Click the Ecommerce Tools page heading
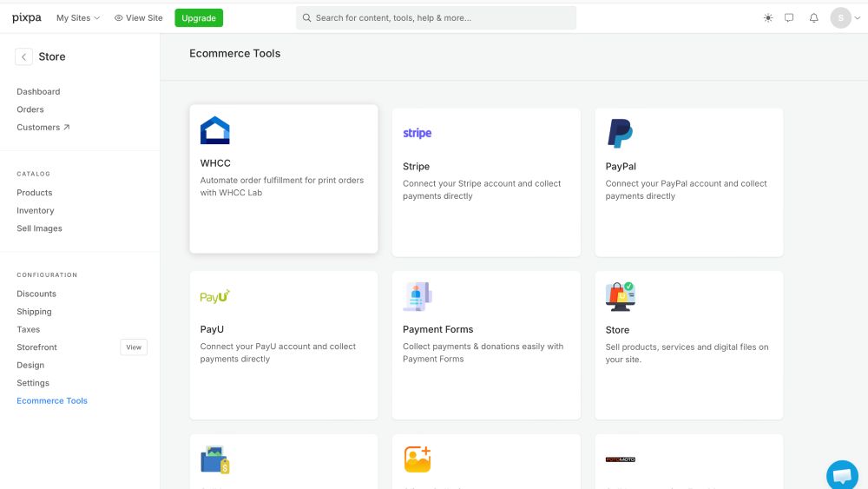Viewport: 868px width, 489px height. pos(234,53)
